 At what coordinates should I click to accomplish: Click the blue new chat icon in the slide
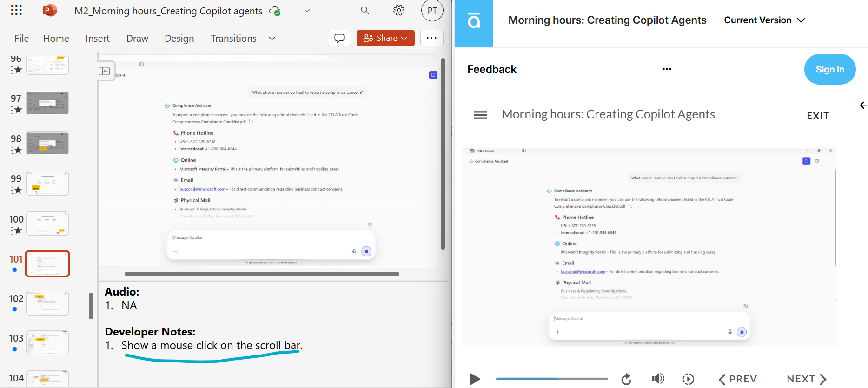coord(433,75)
